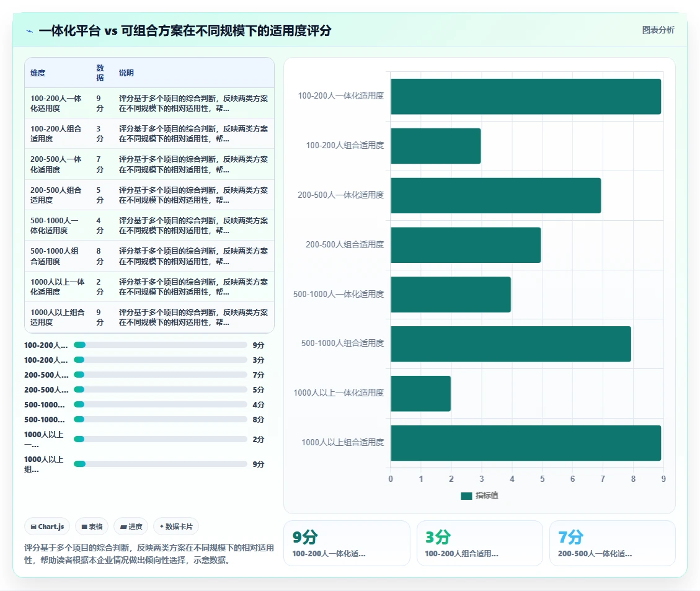Select the 500-1000人组合适用度 table cell
Screen dimensions: 700x591
tap(57, 256)
